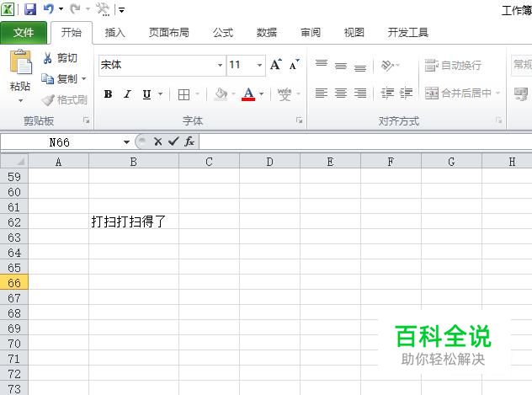Screen dimensions: 532x395
Task: Click the Excel application icon
Action: click(8, 9)
